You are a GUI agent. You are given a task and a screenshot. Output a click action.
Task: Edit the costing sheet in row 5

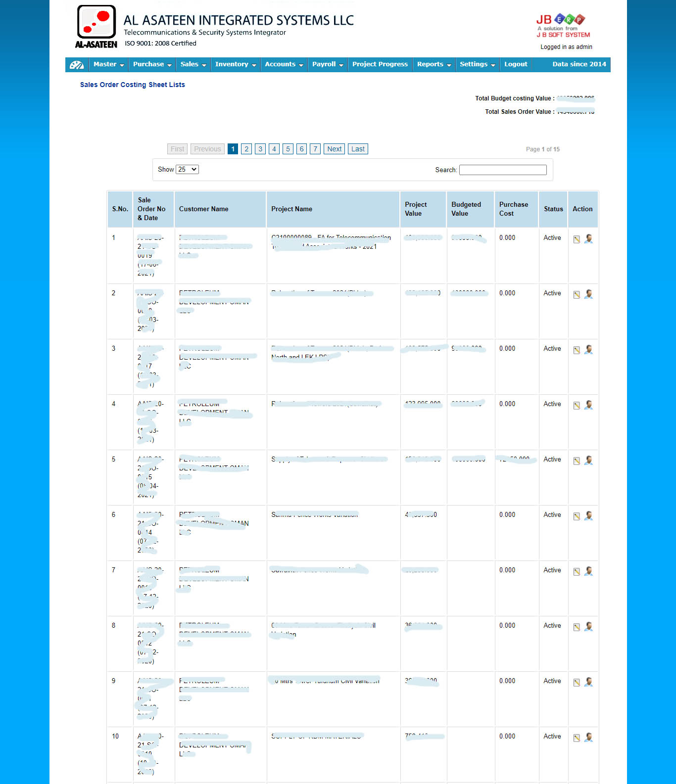577,461
